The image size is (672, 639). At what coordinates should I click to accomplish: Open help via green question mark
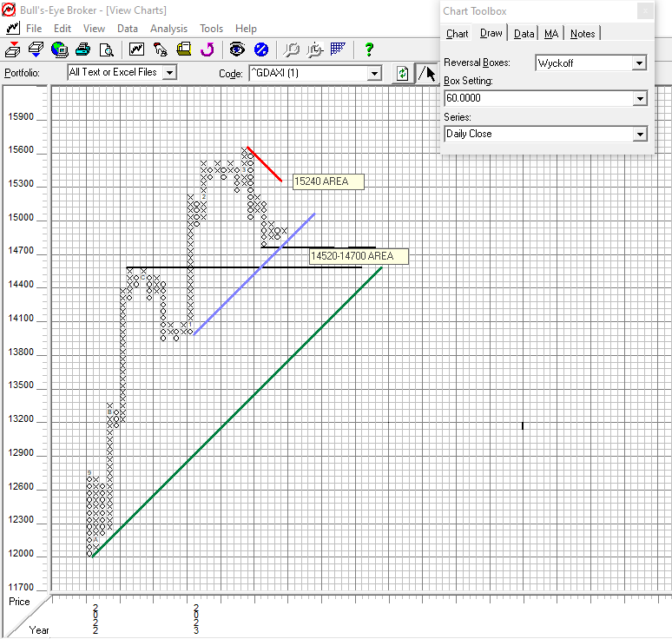(x=369, y=49)
